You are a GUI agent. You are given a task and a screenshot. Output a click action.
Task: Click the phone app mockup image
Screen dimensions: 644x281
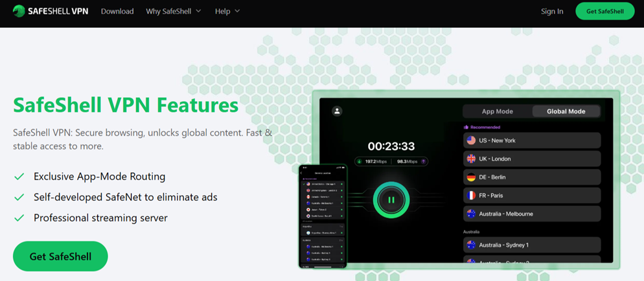(x=323, y=216)
